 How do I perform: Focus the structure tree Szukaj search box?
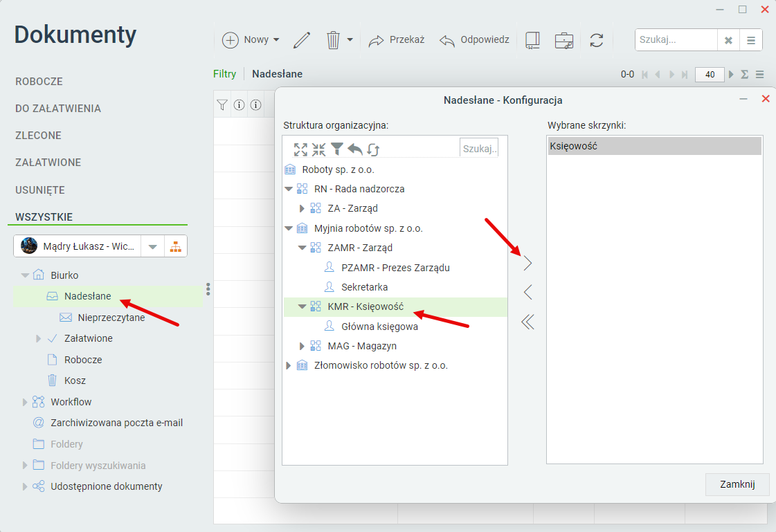(479, 148)
